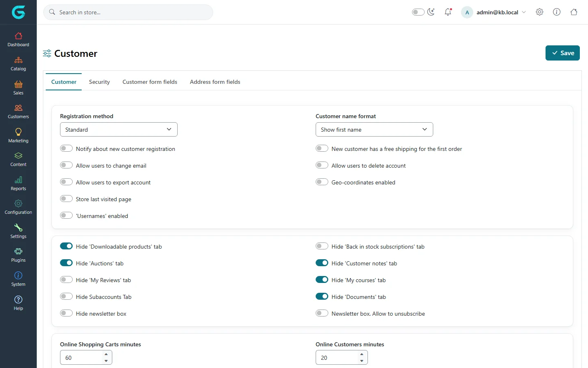The height and width of the screenshot is (368, 588).
Task: Open the top bar gear settings
Action: tap(539, 12)
